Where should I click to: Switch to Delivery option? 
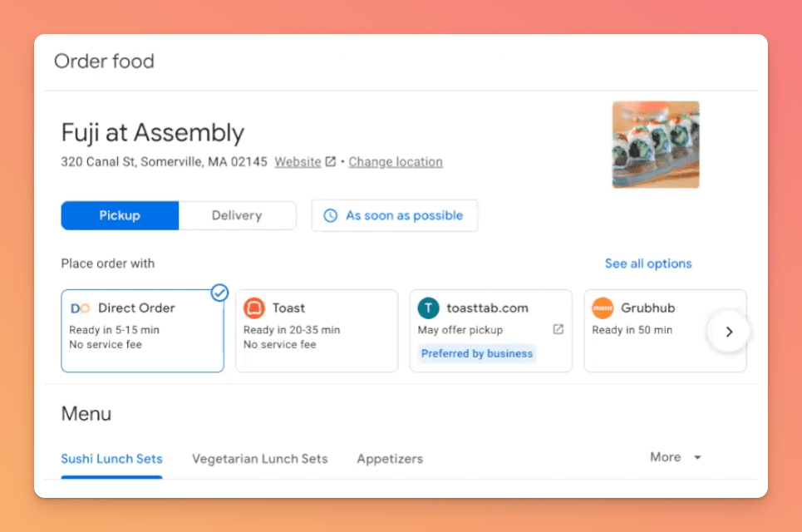click(238, 215)
